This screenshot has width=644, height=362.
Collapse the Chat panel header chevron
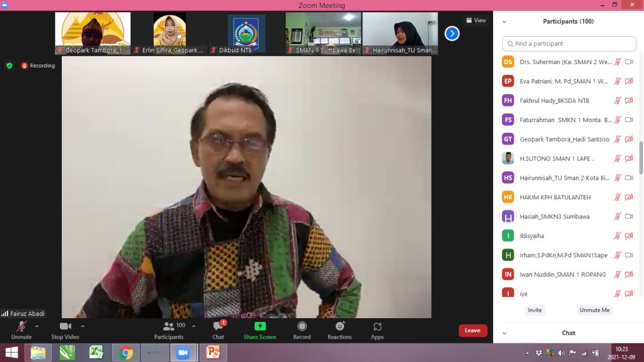pos(504,333)
